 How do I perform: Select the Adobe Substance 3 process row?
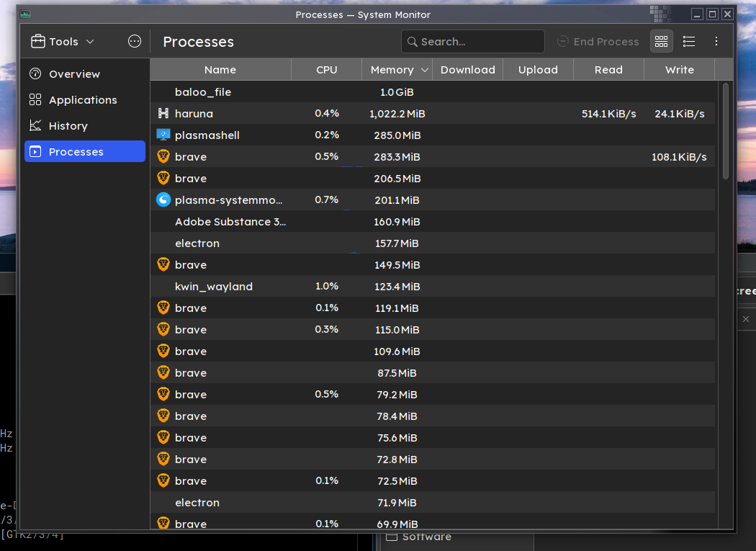(x=433, y=221)
